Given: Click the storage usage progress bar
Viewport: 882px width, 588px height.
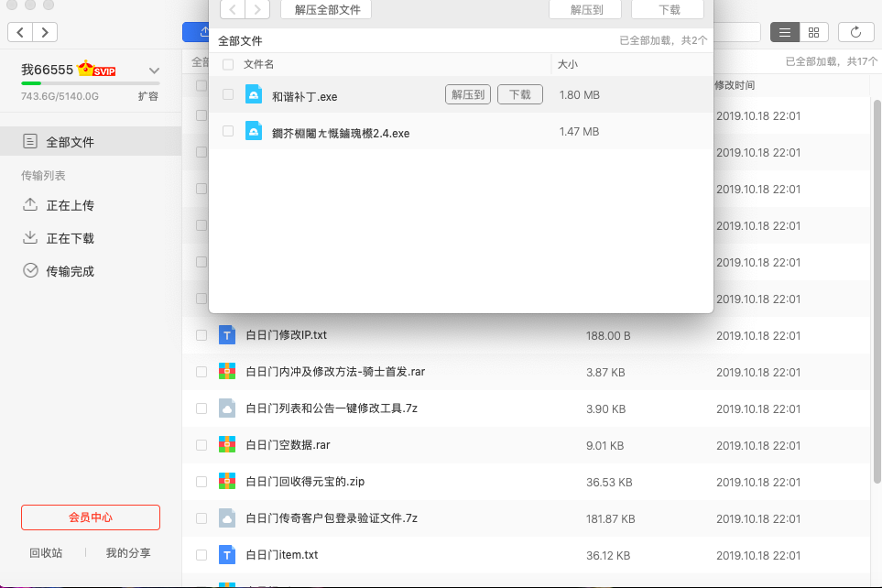Looking at the screenshot, I should (91, 83).
